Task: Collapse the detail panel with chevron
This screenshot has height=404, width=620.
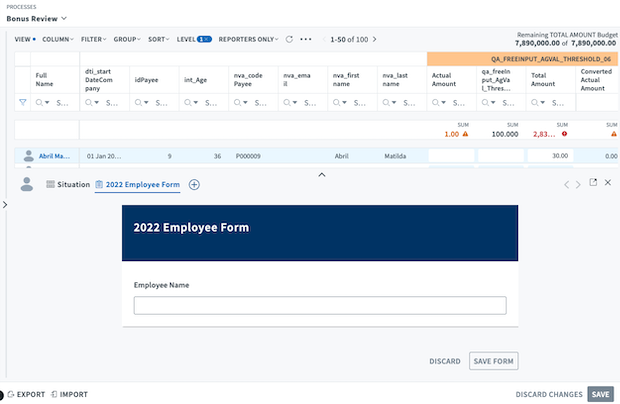Action: 321,174
